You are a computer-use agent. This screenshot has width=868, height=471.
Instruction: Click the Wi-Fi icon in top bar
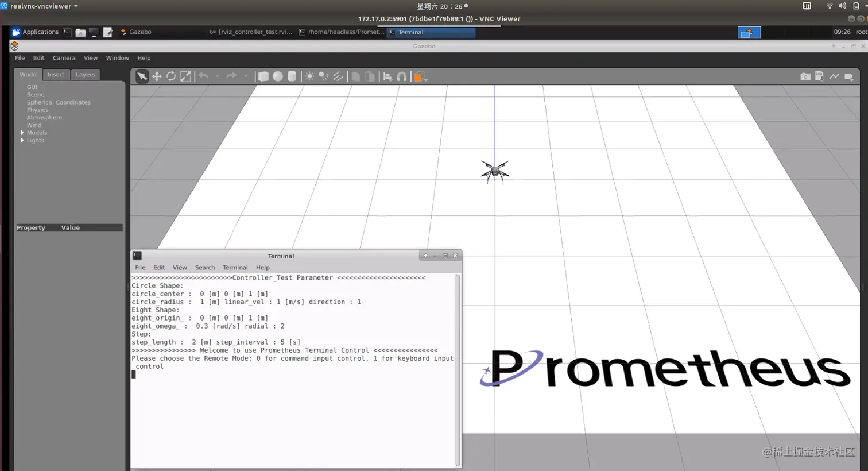(x=830, y=6)
